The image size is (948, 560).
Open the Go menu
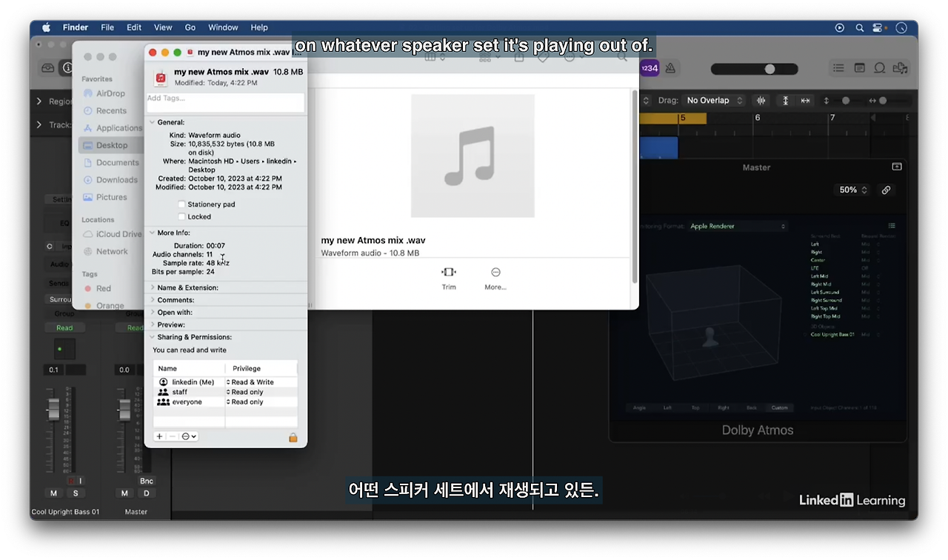coord(190,27)
